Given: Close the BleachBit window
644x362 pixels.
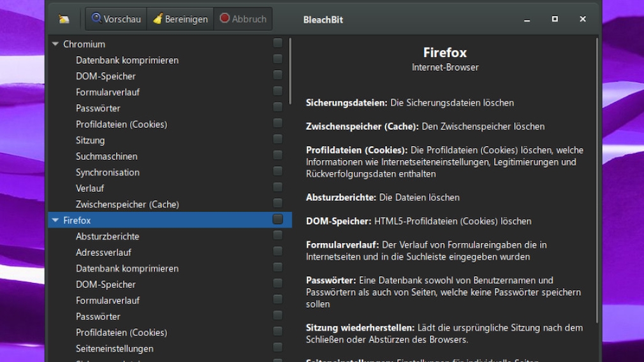Looking at the screenshot, I should tap(582, 19).
